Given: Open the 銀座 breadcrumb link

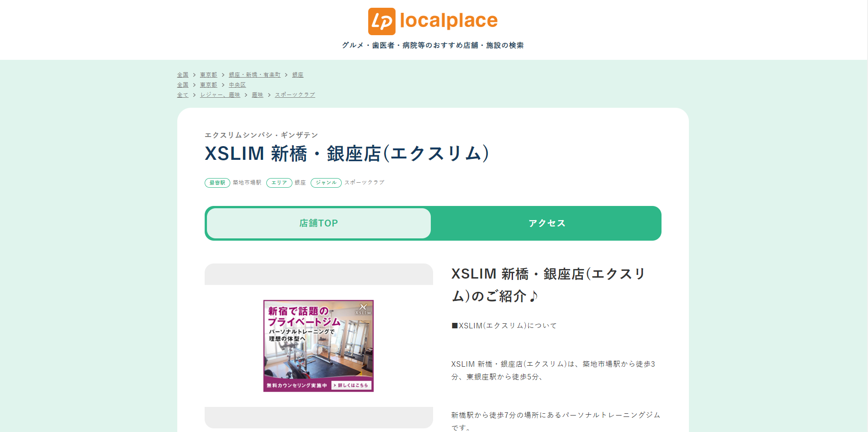Looking at the screenshot, I should tap(298, 75).
